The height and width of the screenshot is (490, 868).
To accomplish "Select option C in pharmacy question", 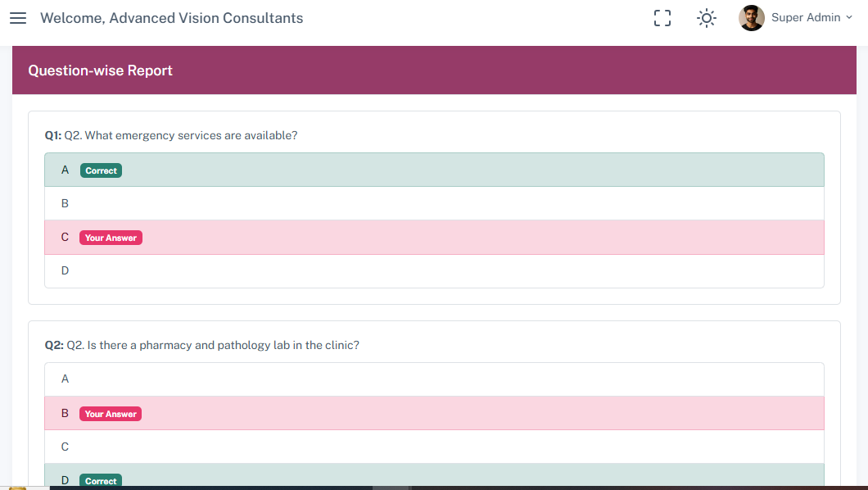I will click(x=434, y=447).
